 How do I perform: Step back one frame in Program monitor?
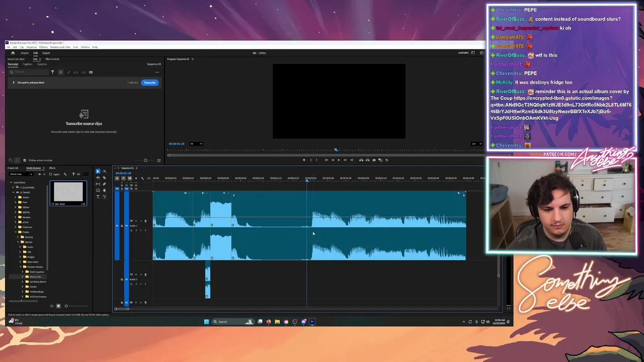(x=333, y=160)
